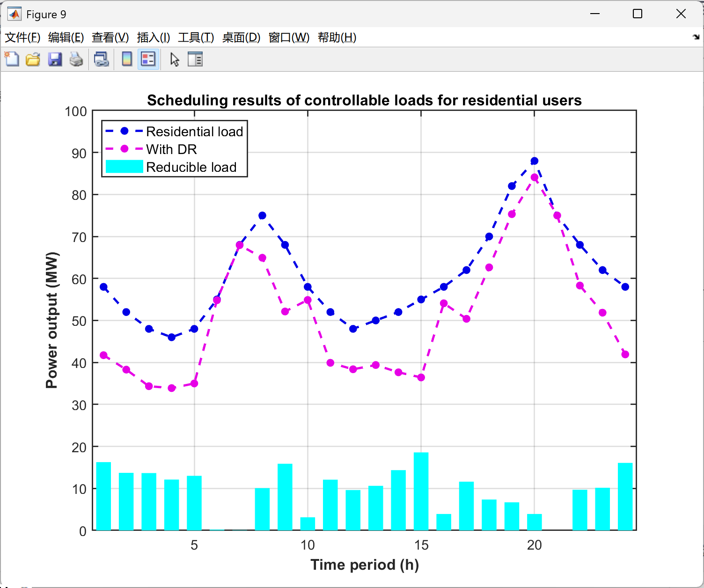704x588 pixels.
Task: Open the 编辑(E) menu
Action: point(66,37)
